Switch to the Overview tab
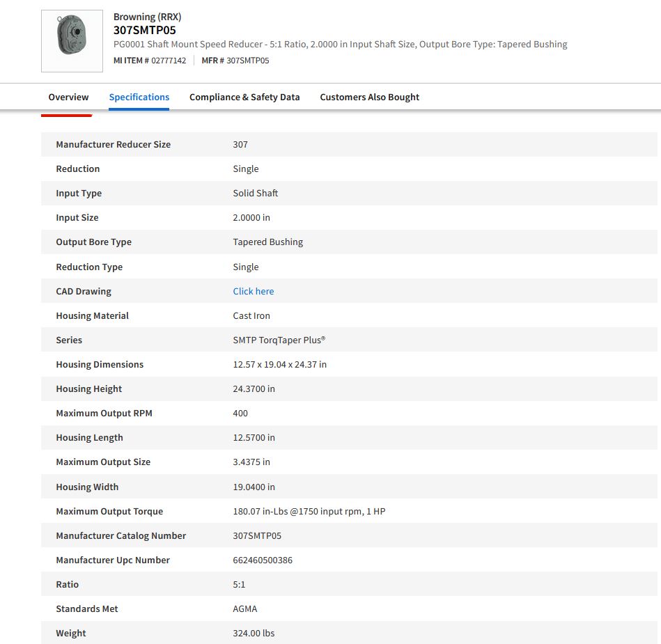The image size is (661, 644). 68,97
